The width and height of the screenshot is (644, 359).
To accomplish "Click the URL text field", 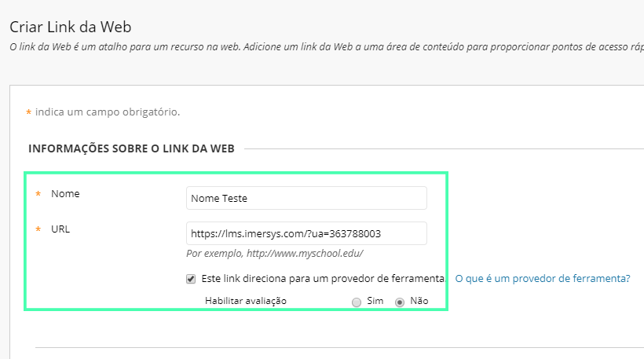I will click(306, 233).
